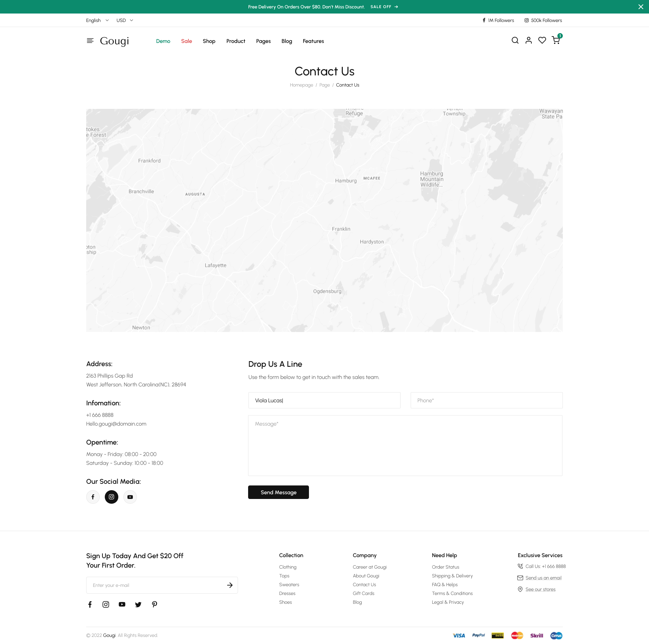The width and height of the screenshot is (649, 644).
Task: Submit newsletter email with arrow button
Action: tap(230, 585)
